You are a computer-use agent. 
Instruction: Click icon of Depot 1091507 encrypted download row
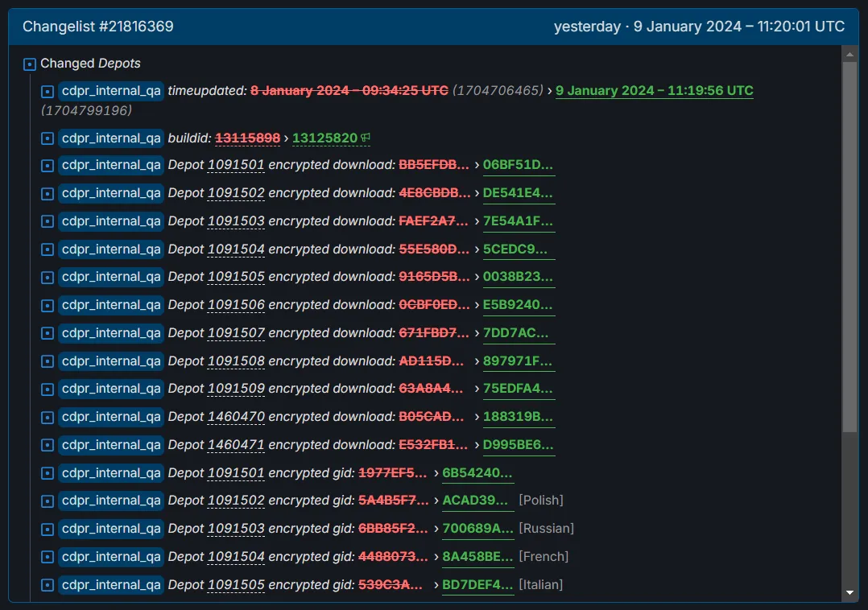point(48,333)
